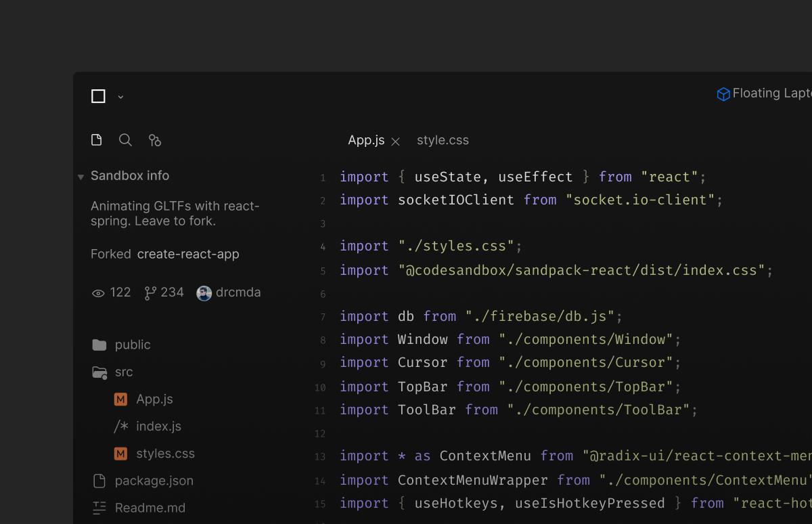
Task: Click the fork/branch icon in the sidebar
Action: 154,140
